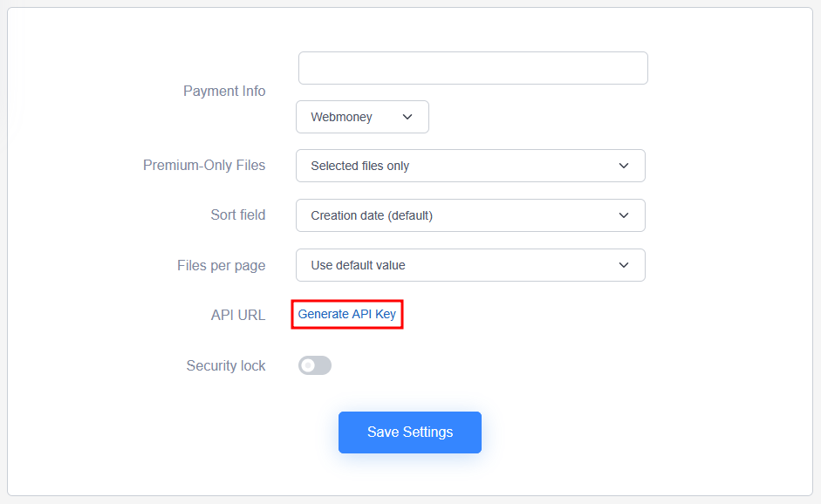The height and width of the screenshot is (504, 821).
Task: Click empty area below Save Settings button
Action: coord(410,475)
